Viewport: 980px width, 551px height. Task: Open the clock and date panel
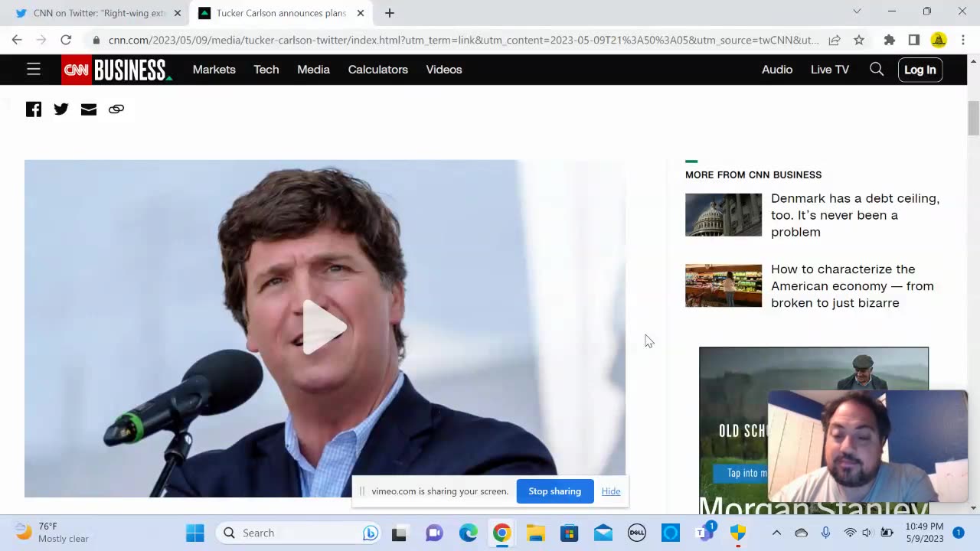pyautogui.click(x=924, y=533)
